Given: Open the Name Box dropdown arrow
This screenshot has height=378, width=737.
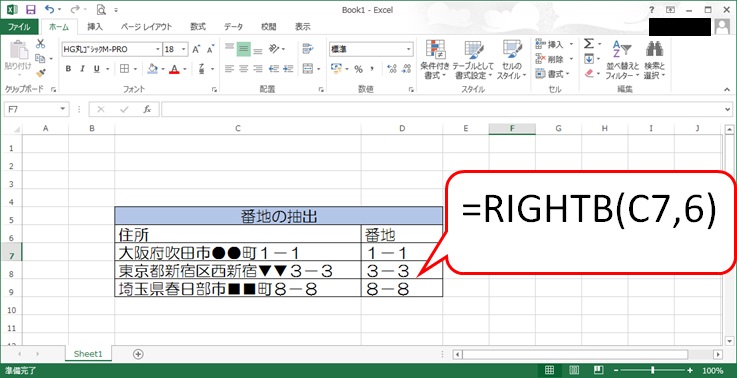Looking at the screenshot, I should (x=63, y=109).
